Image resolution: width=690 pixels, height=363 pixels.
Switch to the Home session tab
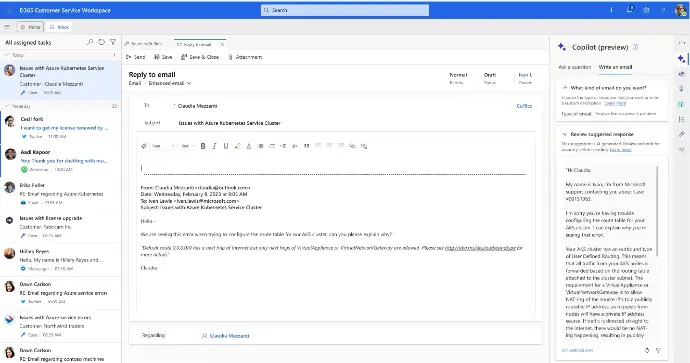[x=30, y=27]
